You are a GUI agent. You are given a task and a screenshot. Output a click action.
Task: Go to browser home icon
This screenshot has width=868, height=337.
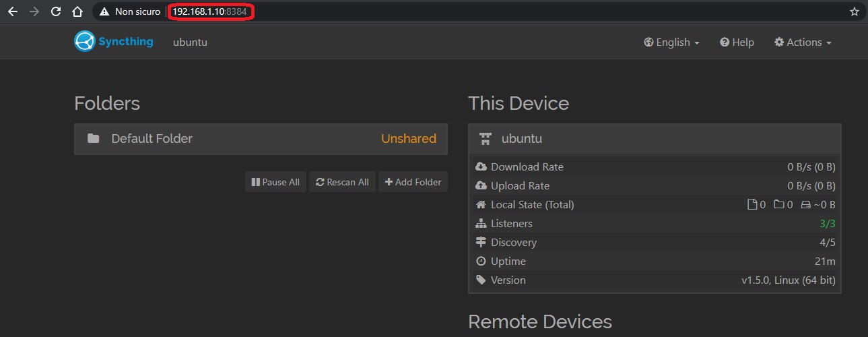(x=77, y=11)
